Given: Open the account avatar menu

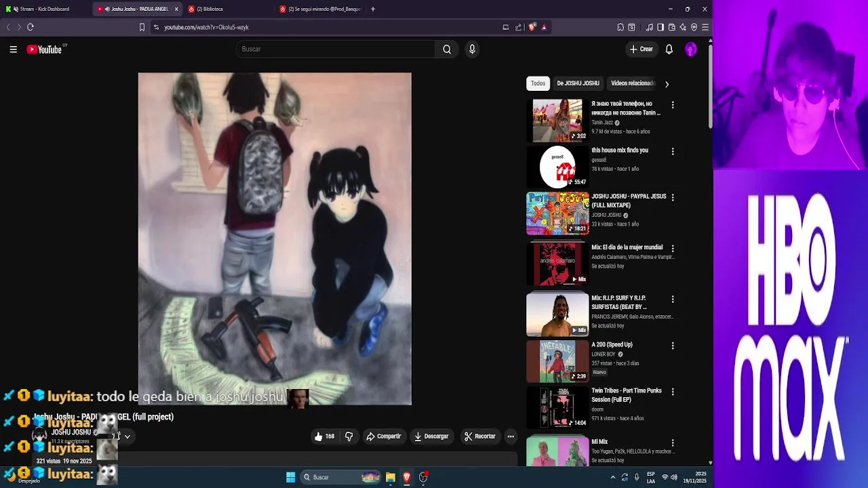Looking at the screenshot, I should (690, 49).
